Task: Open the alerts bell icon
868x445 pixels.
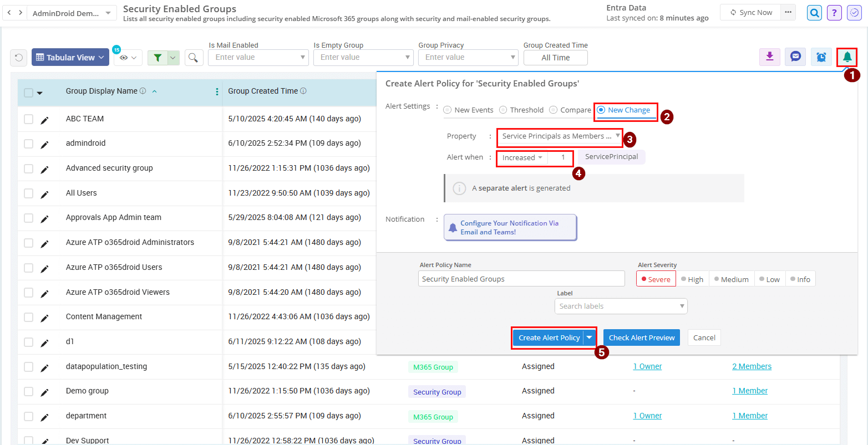Action: [x=847, y=57]
